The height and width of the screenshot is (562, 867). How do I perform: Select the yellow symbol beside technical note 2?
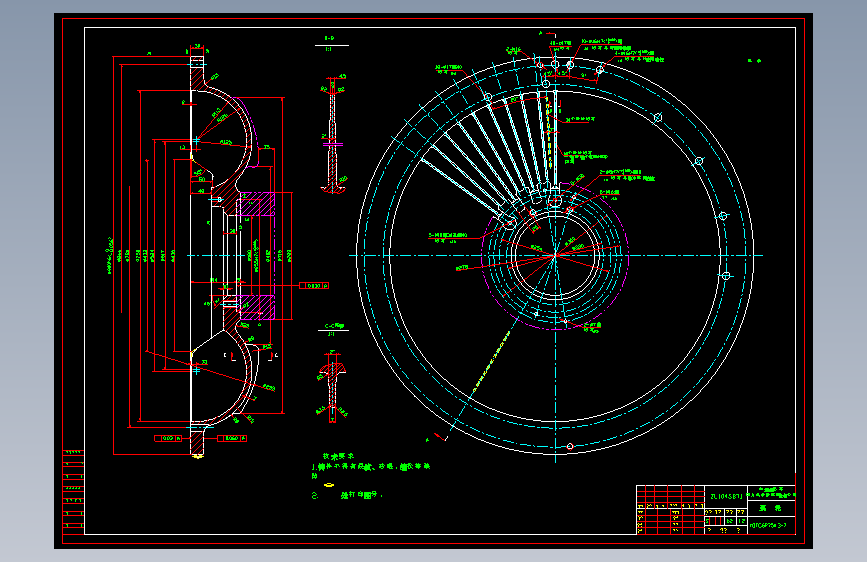(329, 485)
